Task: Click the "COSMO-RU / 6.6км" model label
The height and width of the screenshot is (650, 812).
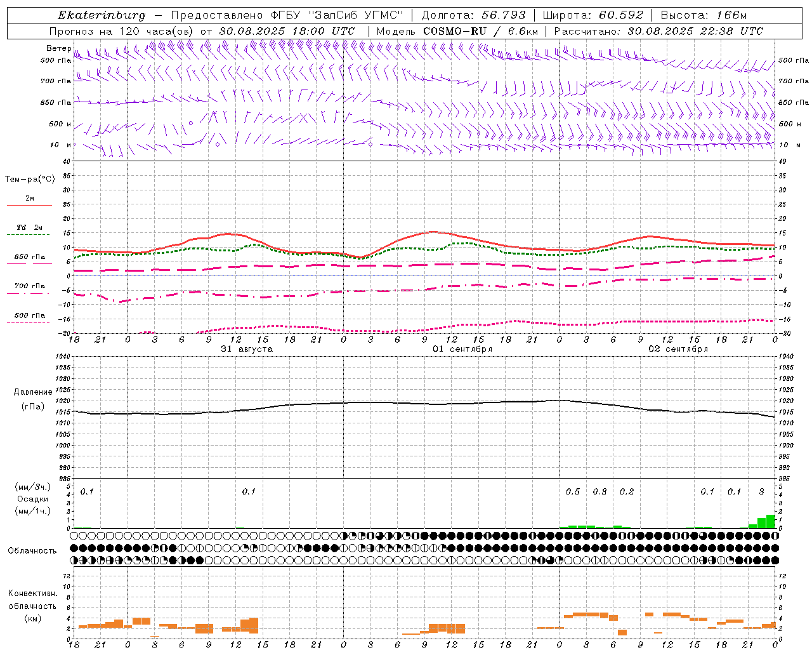Action: [x=480, y=31]
